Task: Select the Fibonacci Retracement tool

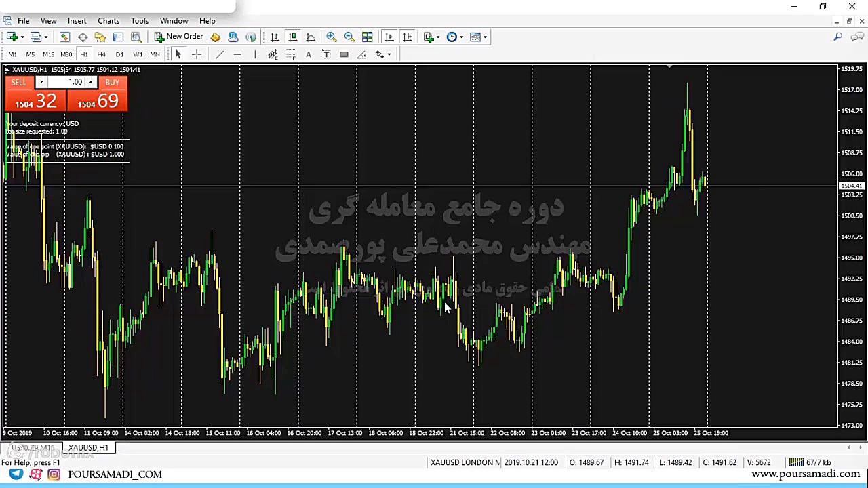Action: pyautogui.click(x=290, y=54)
